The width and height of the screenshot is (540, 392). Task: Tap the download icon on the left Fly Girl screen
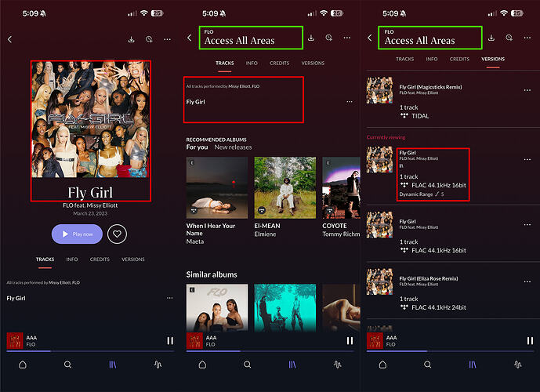point(131,39)
